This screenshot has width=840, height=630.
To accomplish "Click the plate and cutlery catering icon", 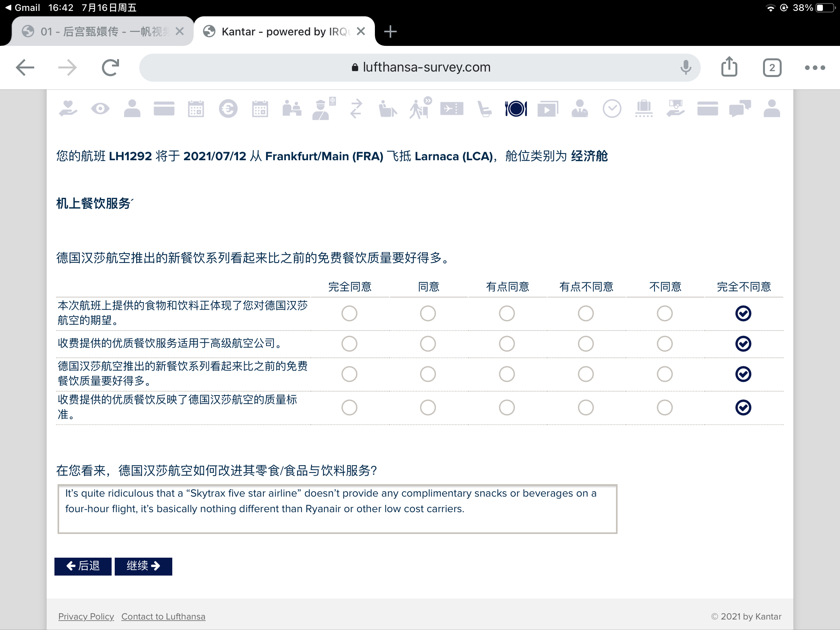I will (x=516, y=108).
